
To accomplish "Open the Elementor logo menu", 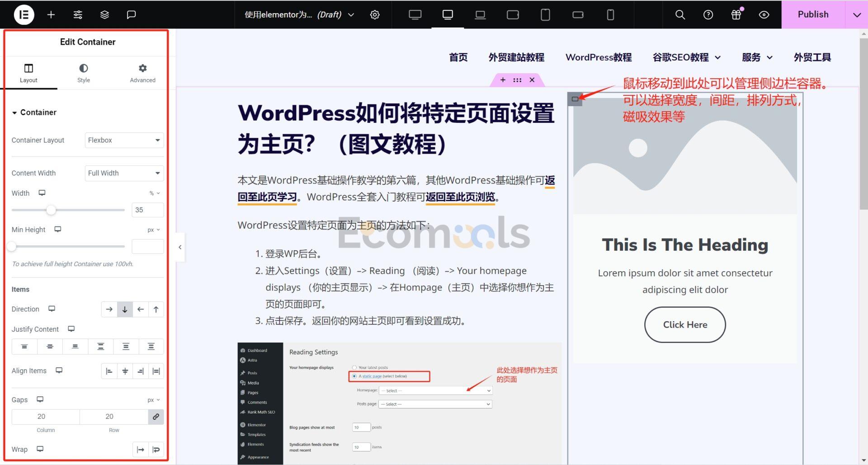I will click(24, 14).
